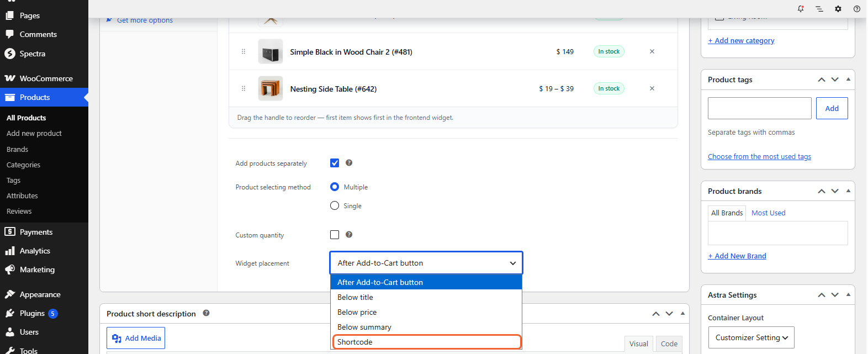Toggle the Product brands panel collapse triangle
The image size is (868, 354).
[x=848, y=191]
